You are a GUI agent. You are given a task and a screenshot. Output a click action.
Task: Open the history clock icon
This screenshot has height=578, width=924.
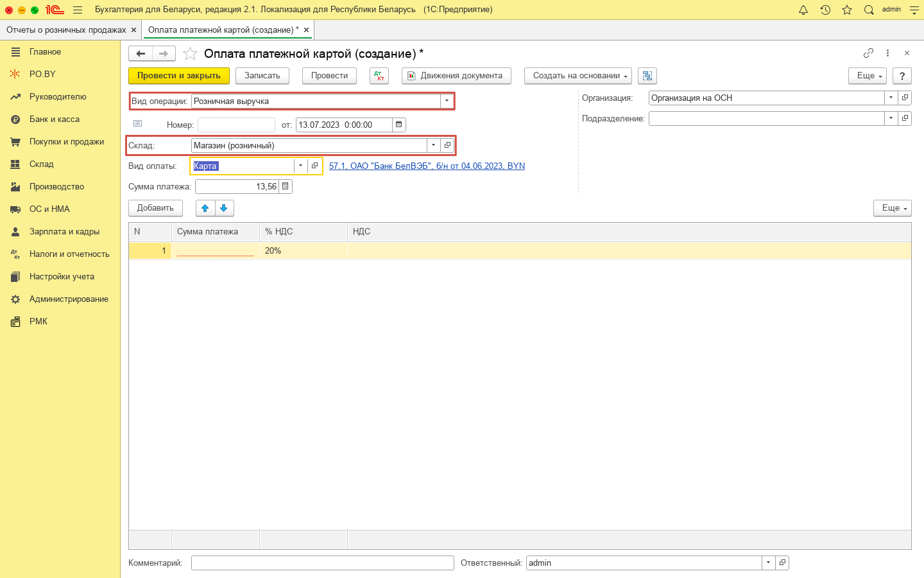(x=825, y=10)
